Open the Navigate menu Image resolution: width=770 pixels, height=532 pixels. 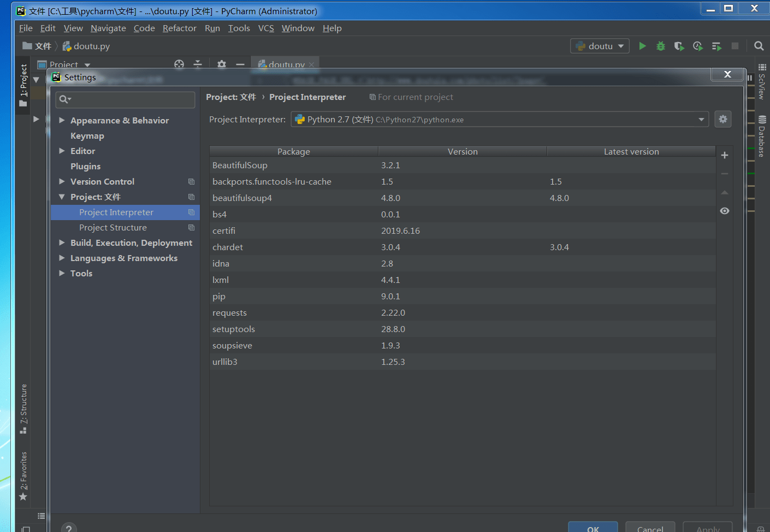point(108,28)
